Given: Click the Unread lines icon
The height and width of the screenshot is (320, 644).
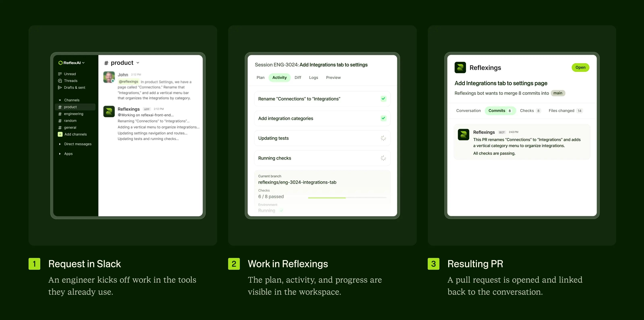Looking at the screenshot, I should click(x=60, y=74).
